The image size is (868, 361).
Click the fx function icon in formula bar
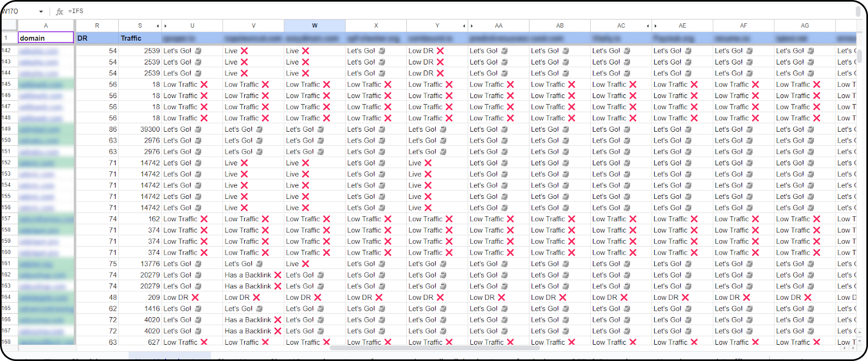(60, 11)
